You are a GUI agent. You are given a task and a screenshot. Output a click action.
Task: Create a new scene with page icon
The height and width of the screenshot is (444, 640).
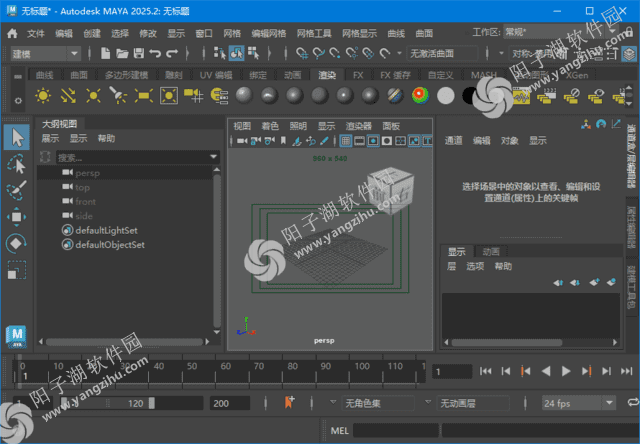pyautogui.click(x=105, y=53)
